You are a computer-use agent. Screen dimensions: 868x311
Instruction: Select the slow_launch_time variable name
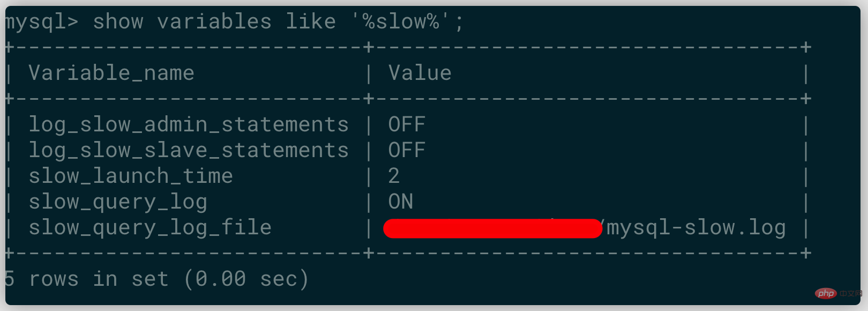[131, 176]
